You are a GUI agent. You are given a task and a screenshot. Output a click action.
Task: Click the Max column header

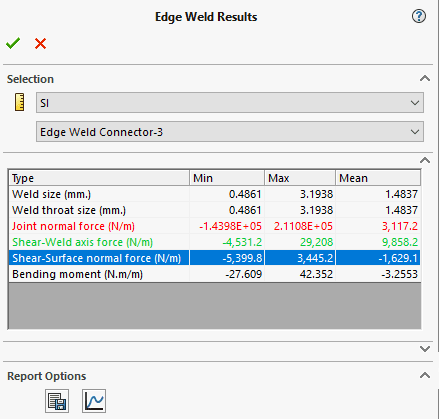(x=300, y=178)
